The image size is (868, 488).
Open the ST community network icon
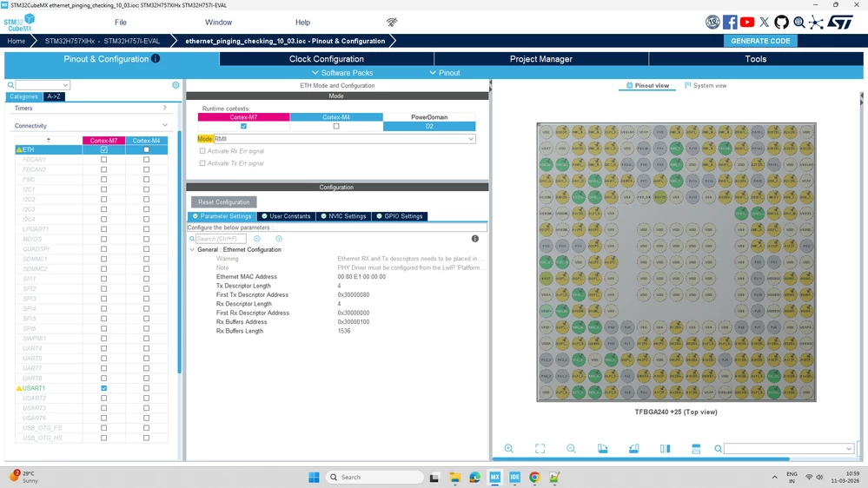[816, 22]
